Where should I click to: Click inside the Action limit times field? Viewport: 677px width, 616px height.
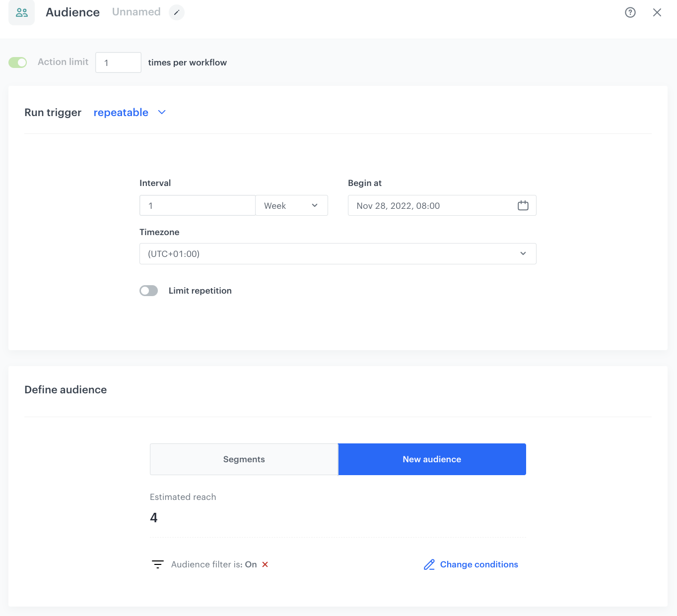[x=118, y=62]
